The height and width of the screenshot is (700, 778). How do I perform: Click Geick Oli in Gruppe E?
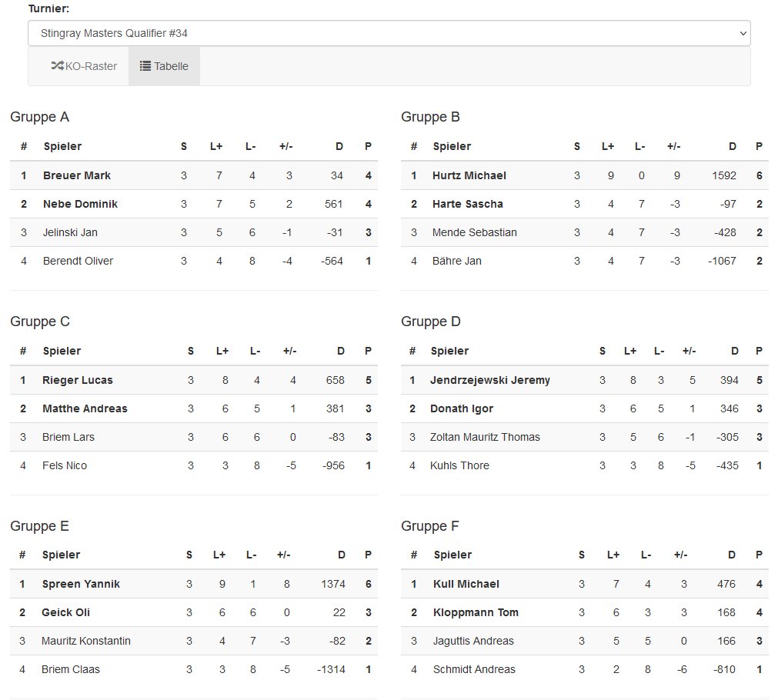66,612
